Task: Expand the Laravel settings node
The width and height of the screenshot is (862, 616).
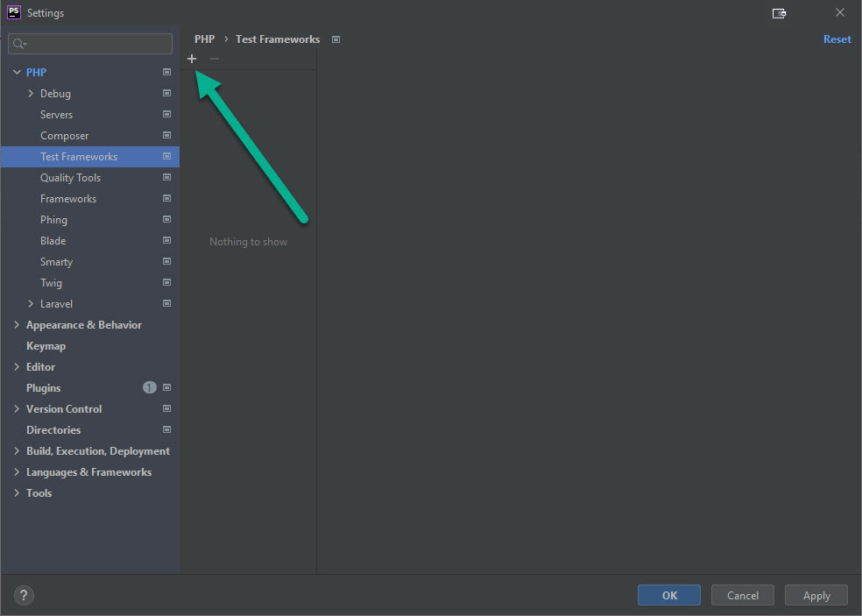Action: 32,304
